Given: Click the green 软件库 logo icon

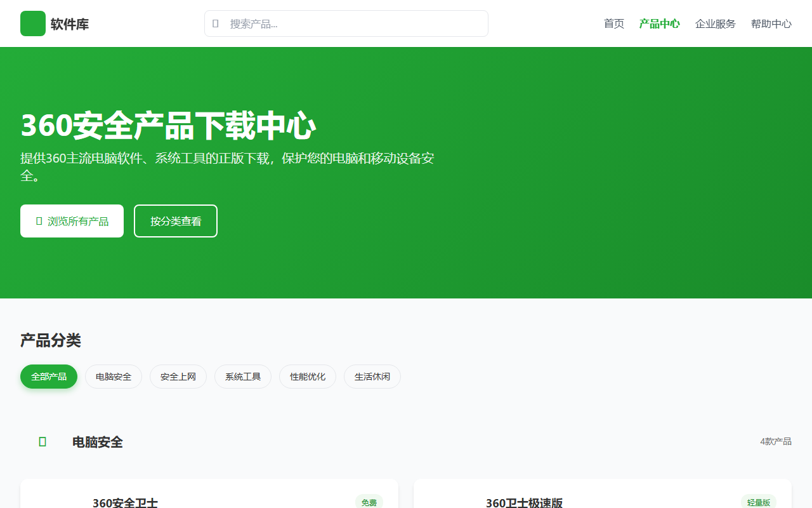Looking at the screenshot, I should point(33,23).
